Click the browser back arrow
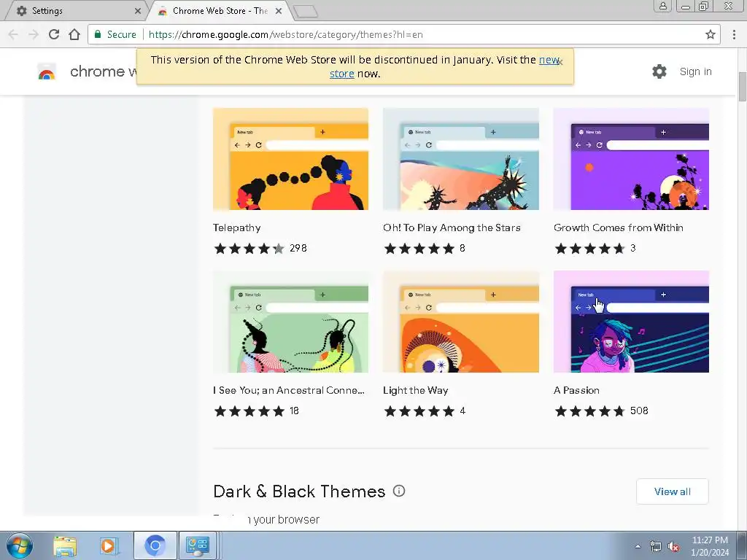 13,34
